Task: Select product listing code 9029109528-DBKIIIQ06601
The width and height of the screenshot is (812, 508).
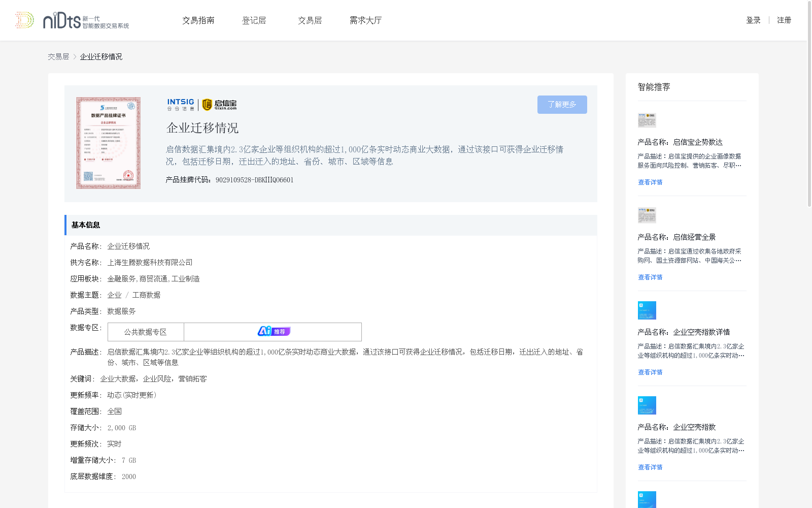Action: [254, 180]
